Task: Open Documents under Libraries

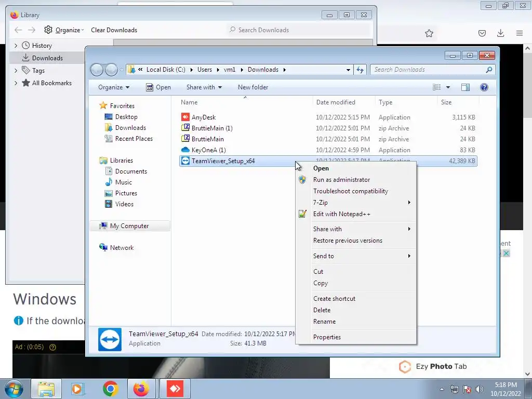Action: 126,171
